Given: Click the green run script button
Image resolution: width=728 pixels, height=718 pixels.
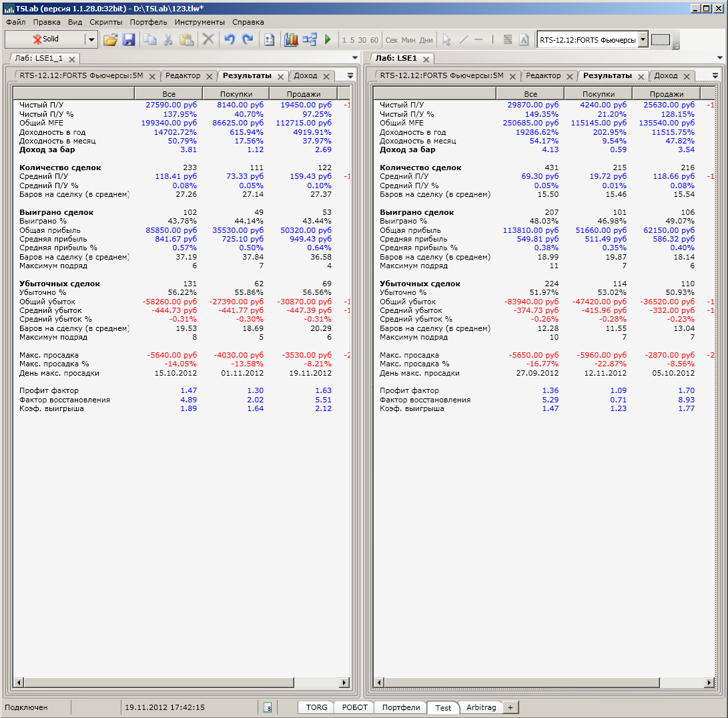Looking at the screenshot, I should pos(328,40).
